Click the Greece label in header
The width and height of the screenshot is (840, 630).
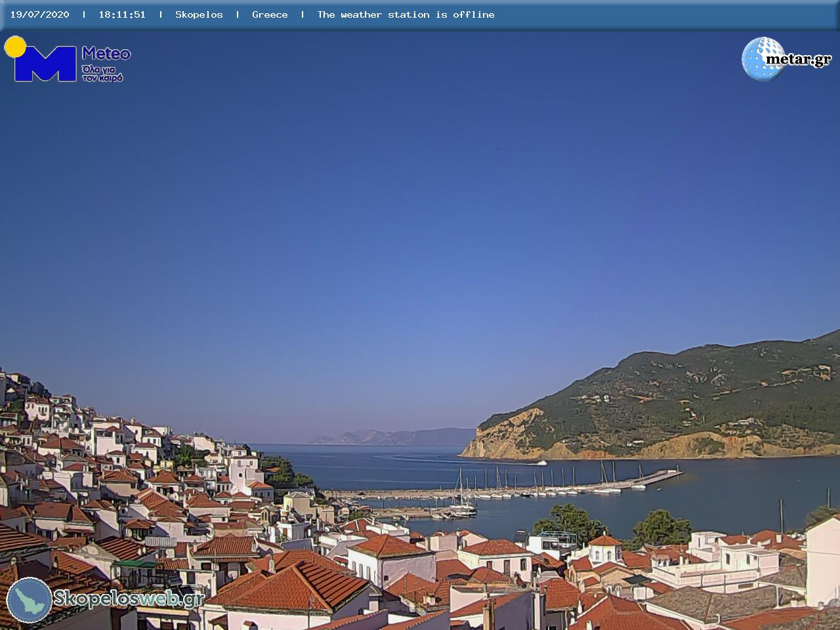(270, 14)
